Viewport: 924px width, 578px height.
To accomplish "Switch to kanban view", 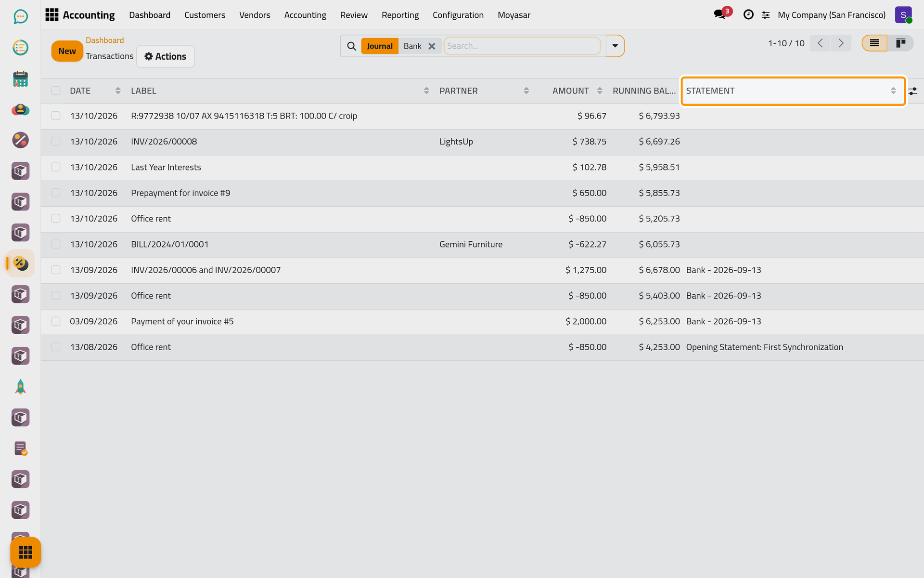I will pos(900,43).
